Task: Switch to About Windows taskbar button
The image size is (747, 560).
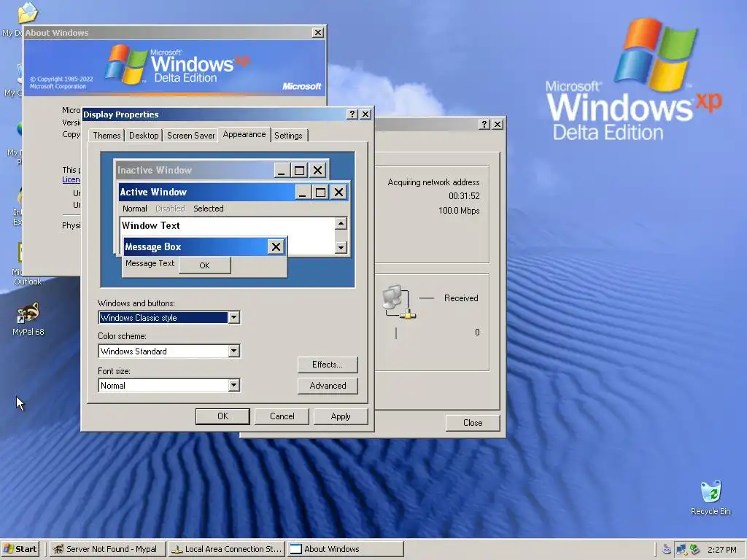Action: [346, 549]
